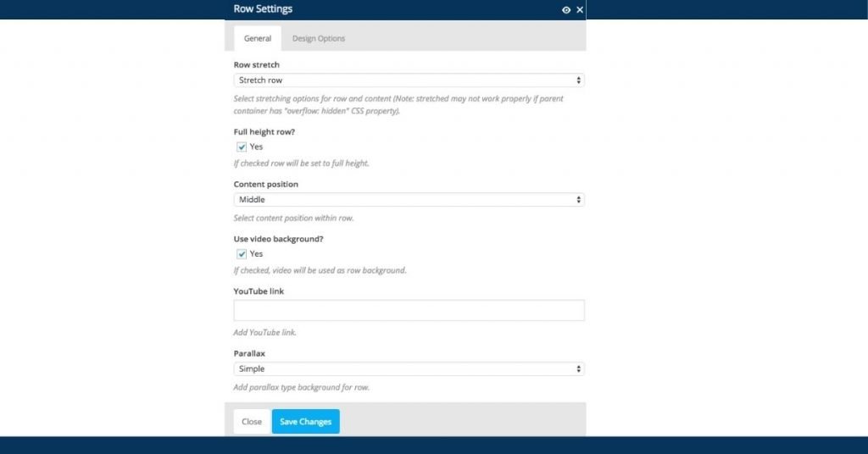Open the Content position dropdown showing Middle
The height and width of the screenshot is (454, 868).
pos(409,200)
